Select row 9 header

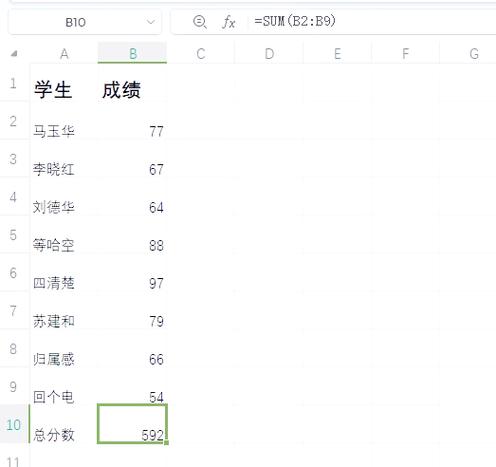pyautogui.click(x=13, y=387)
